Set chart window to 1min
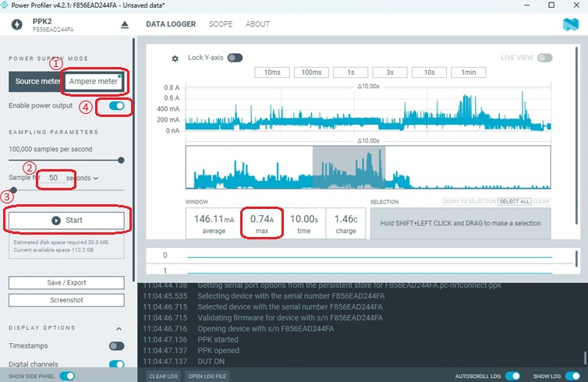The height and width of the screenshot is (382, 588). click(x=469, y=73)
